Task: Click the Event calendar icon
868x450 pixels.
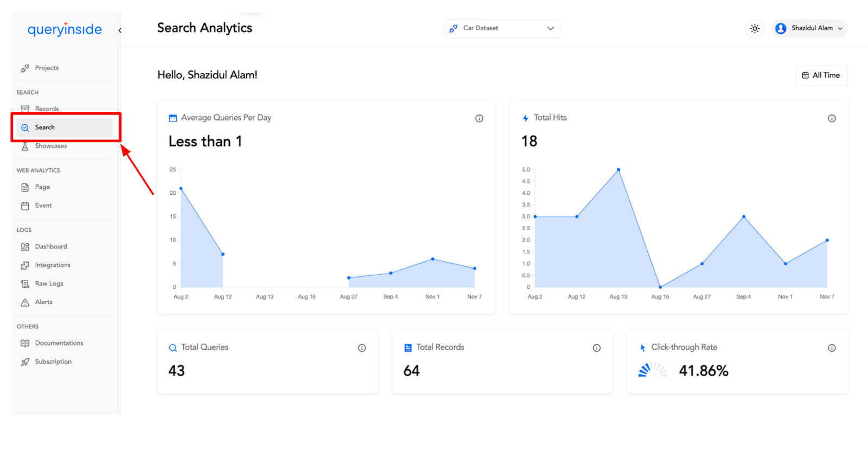Action: [25, 206]
